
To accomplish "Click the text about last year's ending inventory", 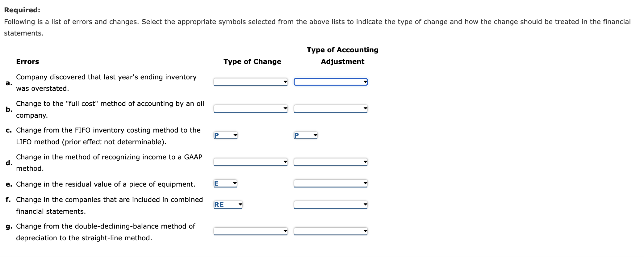I will pos(106,83).
